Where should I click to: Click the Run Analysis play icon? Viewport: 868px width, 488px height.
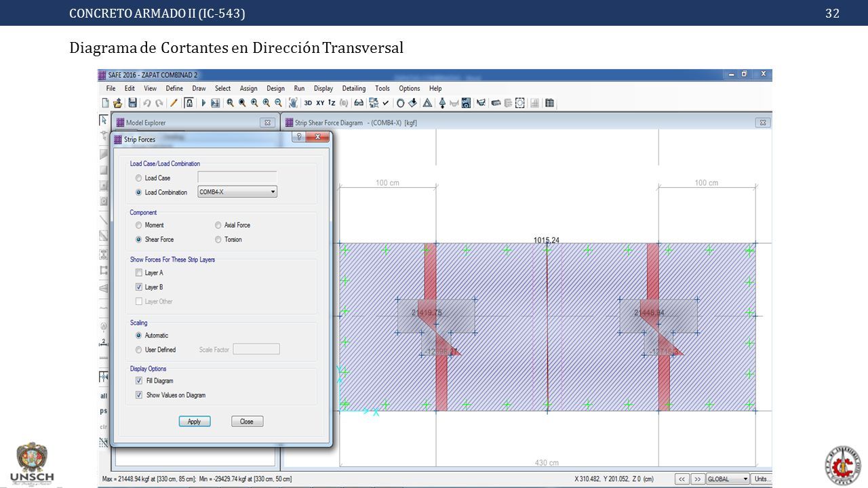pos(203,103)
